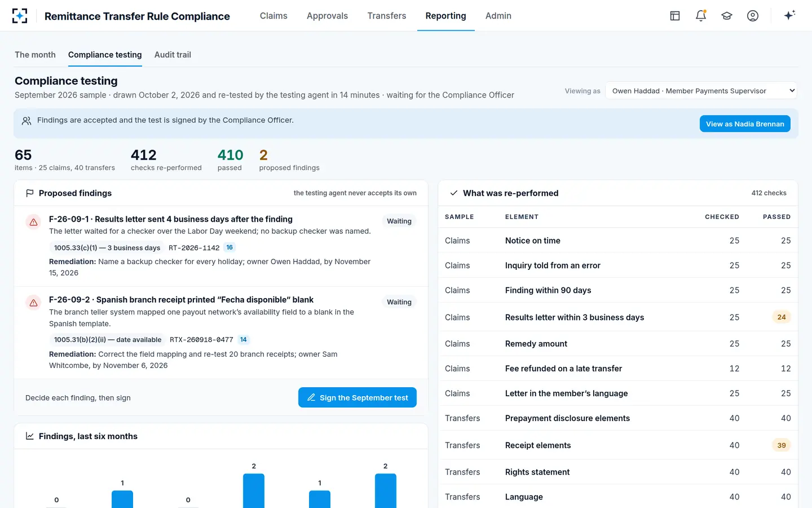Screen dimensions: 812x508
Task: Click the Waiting status on finding F-26-09-2
Action: click(x=399, y=302)
